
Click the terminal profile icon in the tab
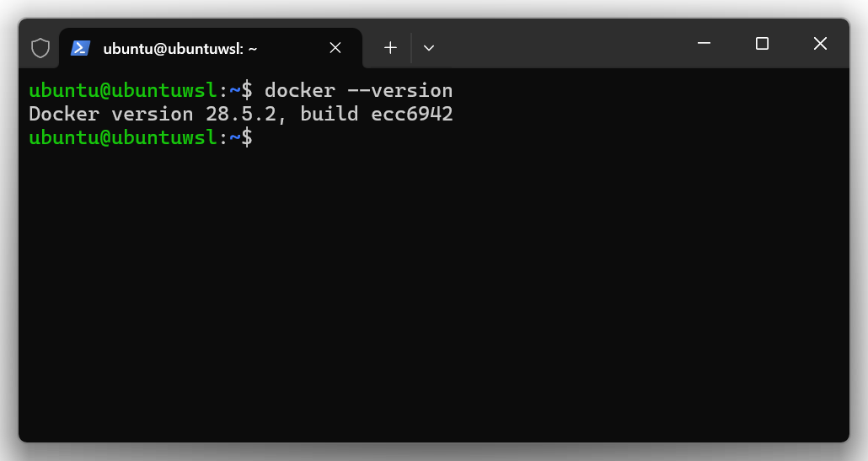[x=80, y=48]
